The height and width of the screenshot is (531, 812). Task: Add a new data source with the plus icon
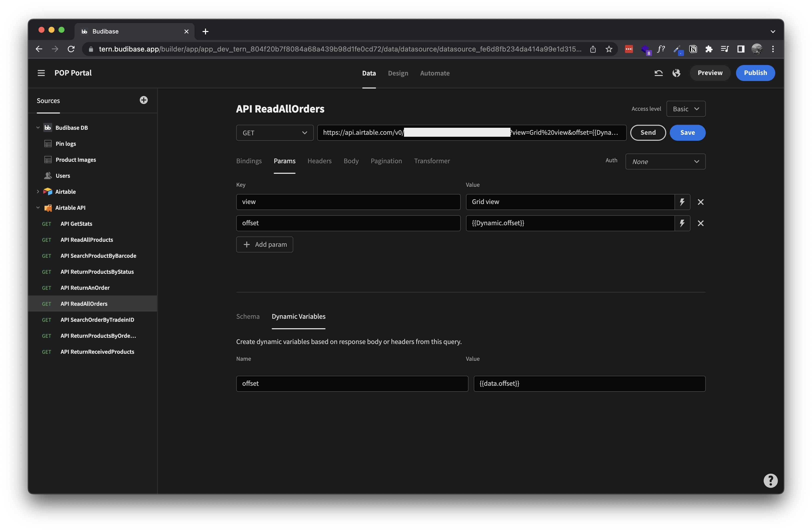point(144,100)
